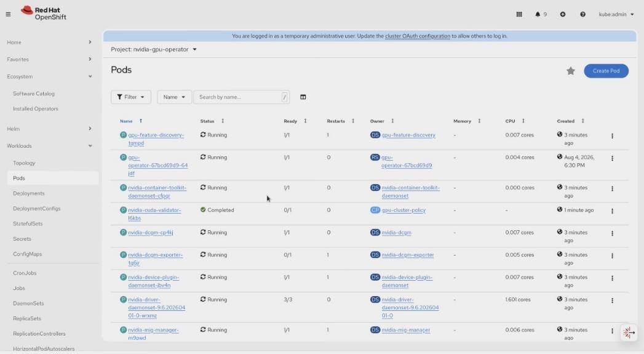Sort table by Owner column

point(381,121)
